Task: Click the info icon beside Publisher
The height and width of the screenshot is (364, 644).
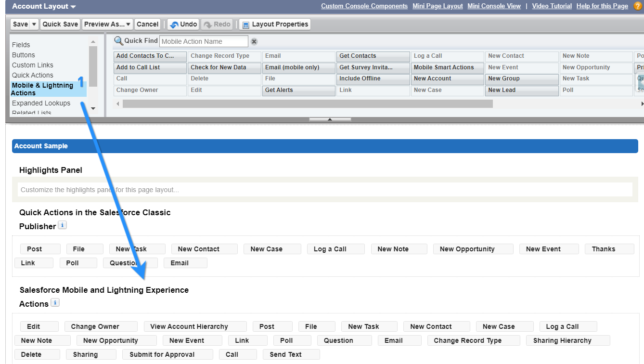Action: pos(63,225)
